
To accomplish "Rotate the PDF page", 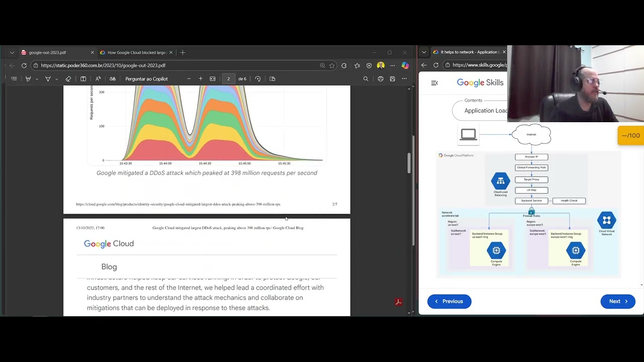I will [x=258, y=79].
